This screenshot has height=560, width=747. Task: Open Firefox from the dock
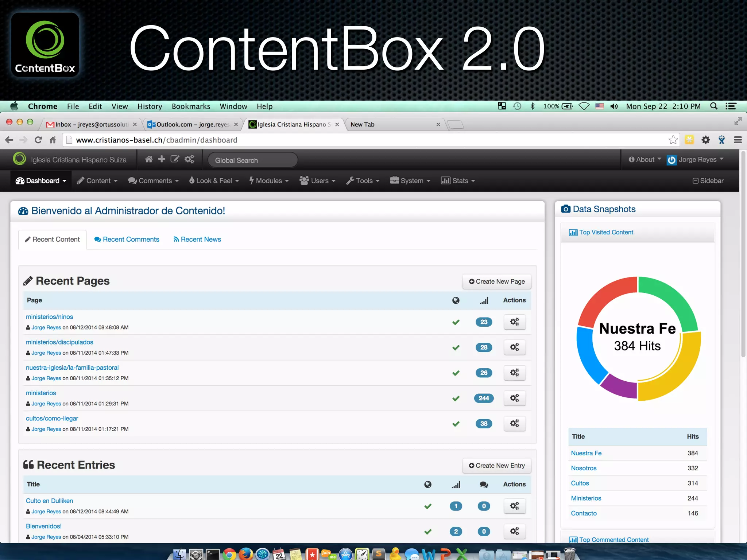[246, 554]
